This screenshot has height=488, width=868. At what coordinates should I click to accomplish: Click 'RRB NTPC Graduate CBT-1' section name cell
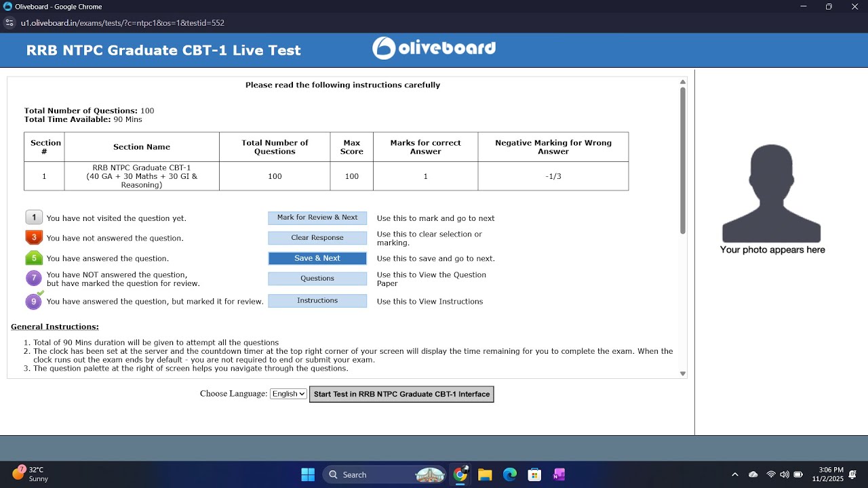pyautogui.click(x=142, y=176)
